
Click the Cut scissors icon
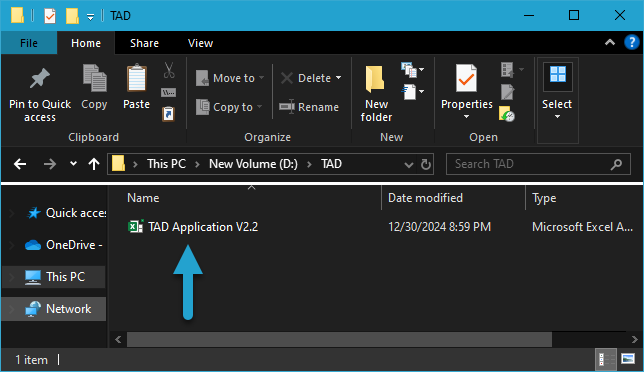(169, 70)
